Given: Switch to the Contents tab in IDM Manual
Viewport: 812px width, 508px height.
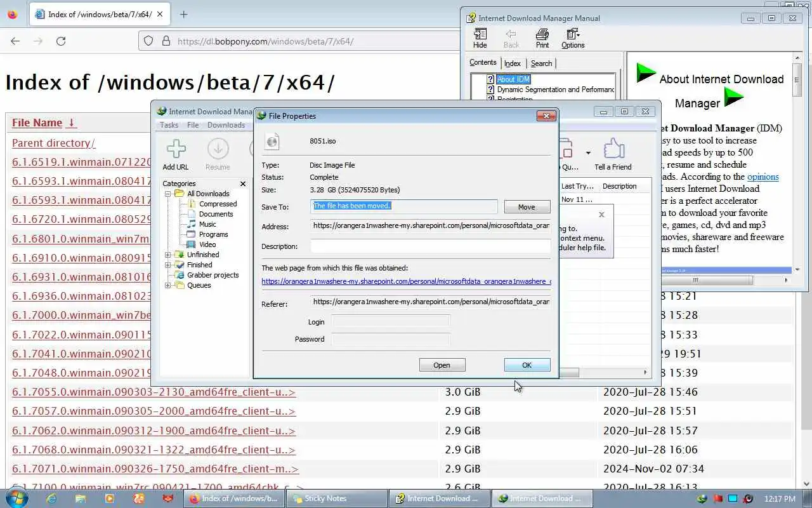Looking at the screenshot, I should pos(483,62).
